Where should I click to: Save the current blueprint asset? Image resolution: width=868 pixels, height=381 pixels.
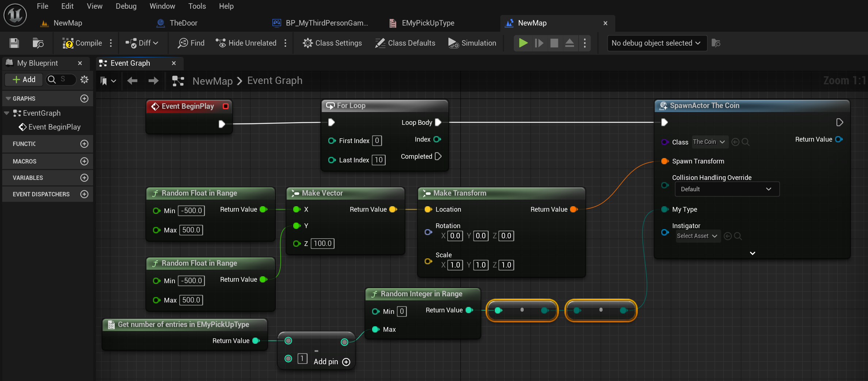coord(14,43)
